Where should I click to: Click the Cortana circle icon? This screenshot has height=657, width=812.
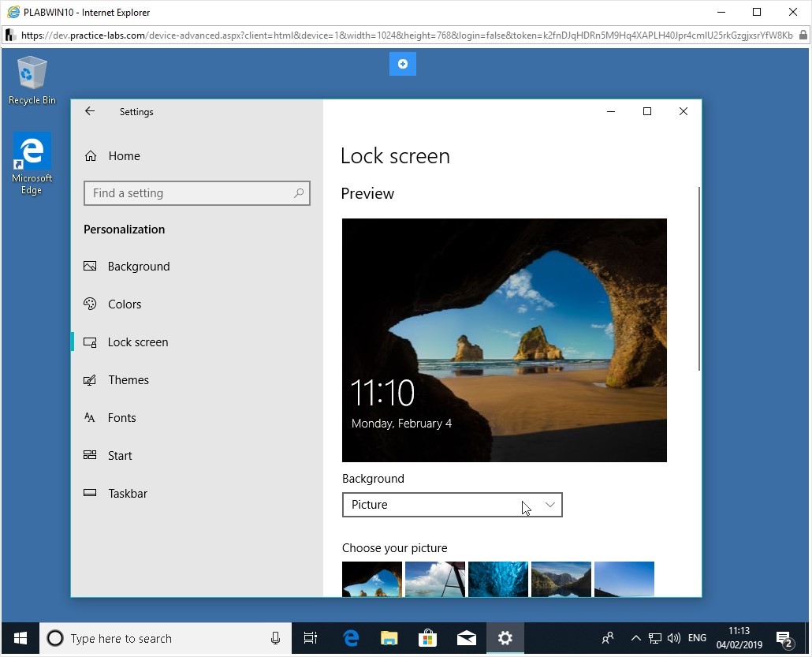(55, 638)
